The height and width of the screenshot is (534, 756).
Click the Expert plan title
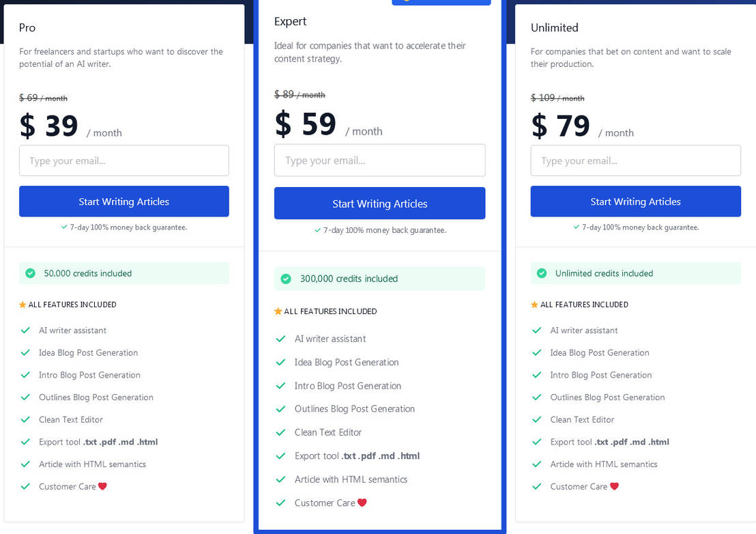click(x=290, y=22)
